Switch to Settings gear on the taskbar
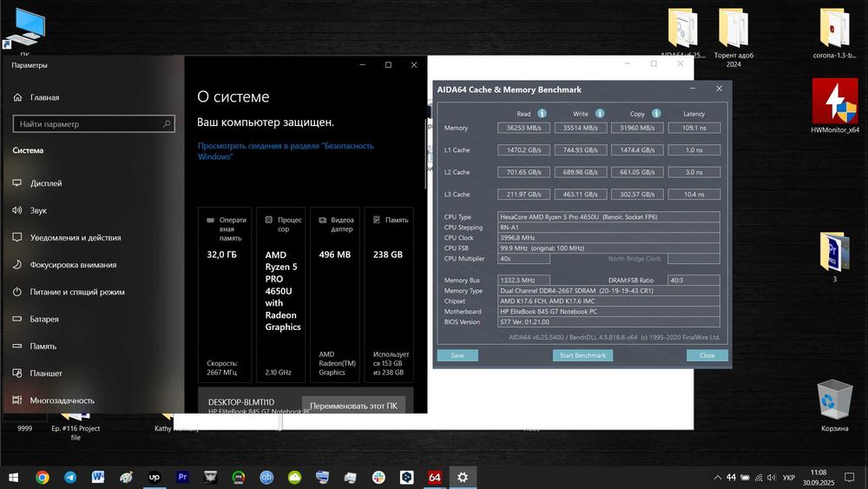The height and width of the screenshot is (489, 868). click(x=463, y=478)
